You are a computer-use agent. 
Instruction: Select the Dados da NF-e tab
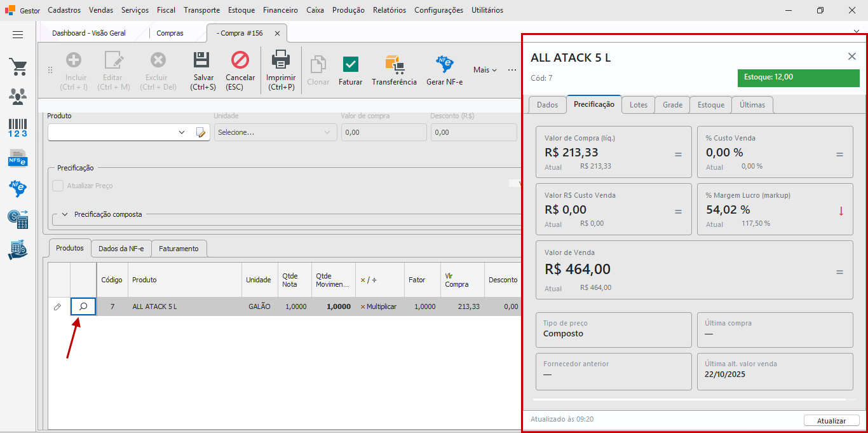point(121,249)
